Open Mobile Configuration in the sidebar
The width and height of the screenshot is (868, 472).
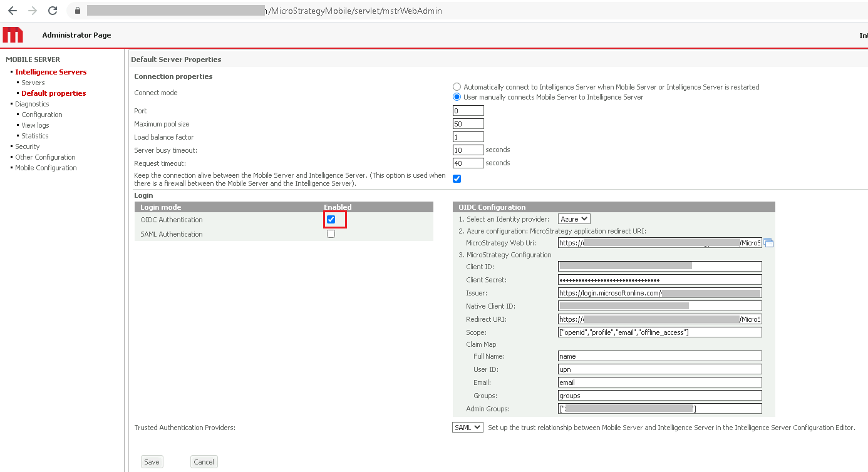coord(46,168)
